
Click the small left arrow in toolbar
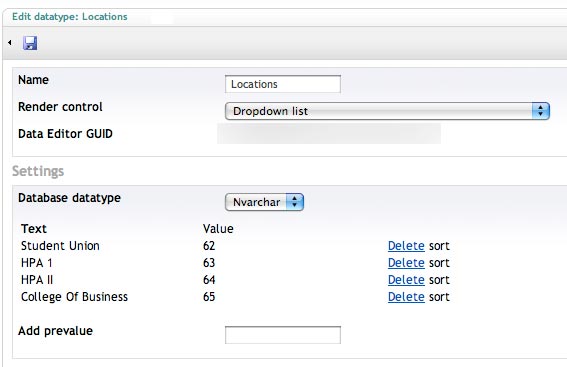pos(10,43)
